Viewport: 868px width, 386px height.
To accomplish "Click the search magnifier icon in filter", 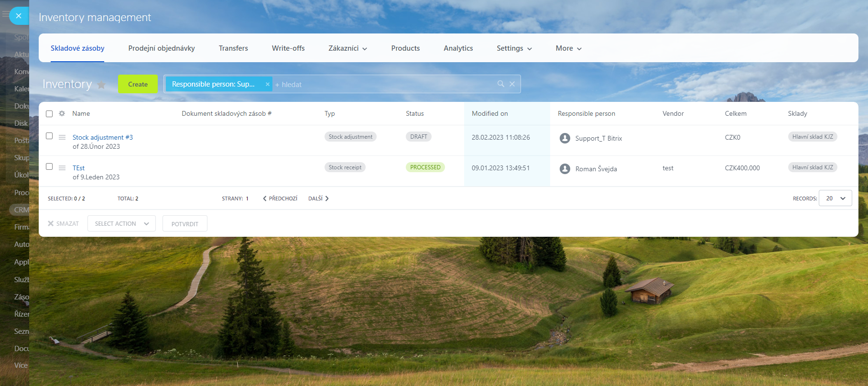I will click(500, 84).
